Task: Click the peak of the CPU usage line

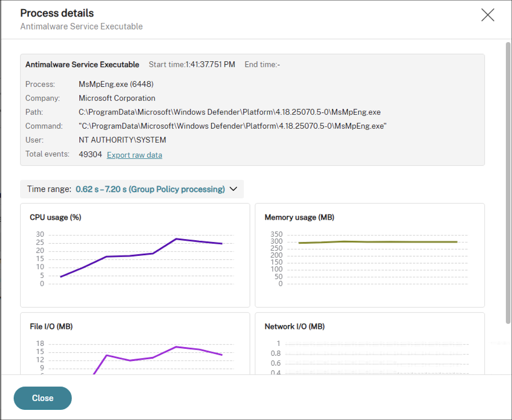Action: [x=176, y=239]
